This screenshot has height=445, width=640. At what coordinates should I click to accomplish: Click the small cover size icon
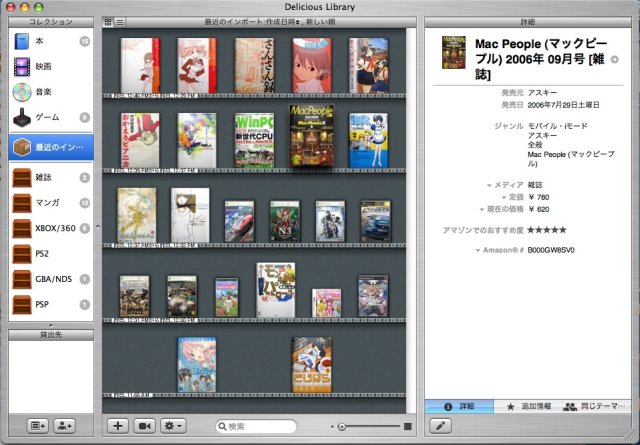pos(332,427)
